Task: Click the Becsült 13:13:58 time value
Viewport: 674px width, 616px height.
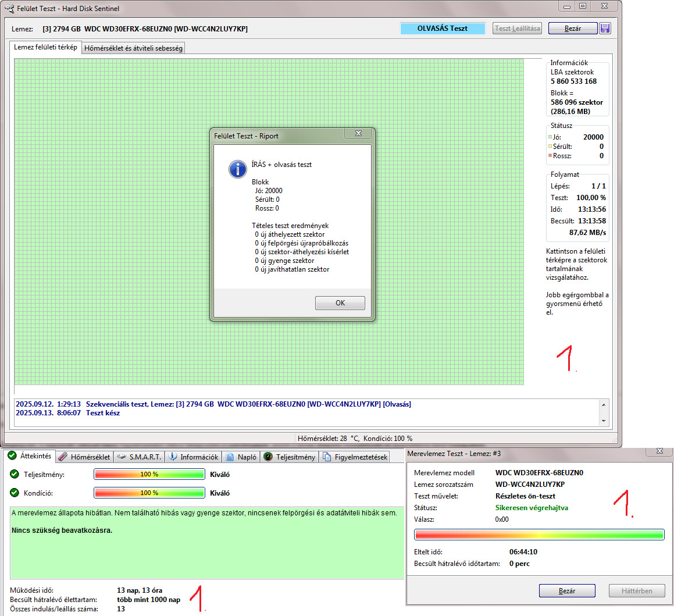Action: coord(592,221)
